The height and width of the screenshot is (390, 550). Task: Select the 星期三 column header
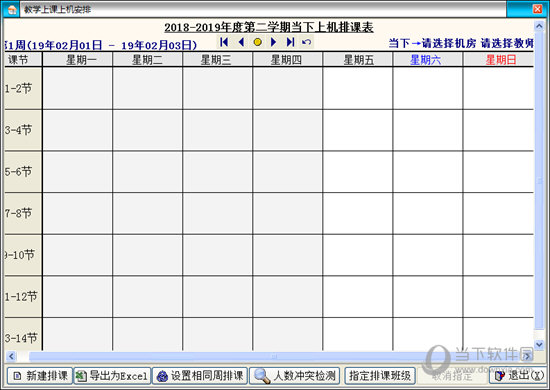point(217,60)
